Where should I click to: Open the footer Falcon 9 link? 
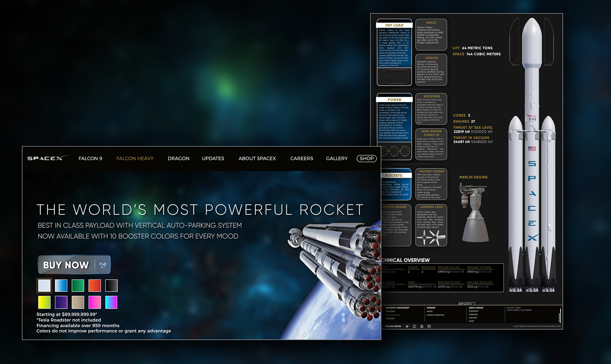(x=390, y=311)
